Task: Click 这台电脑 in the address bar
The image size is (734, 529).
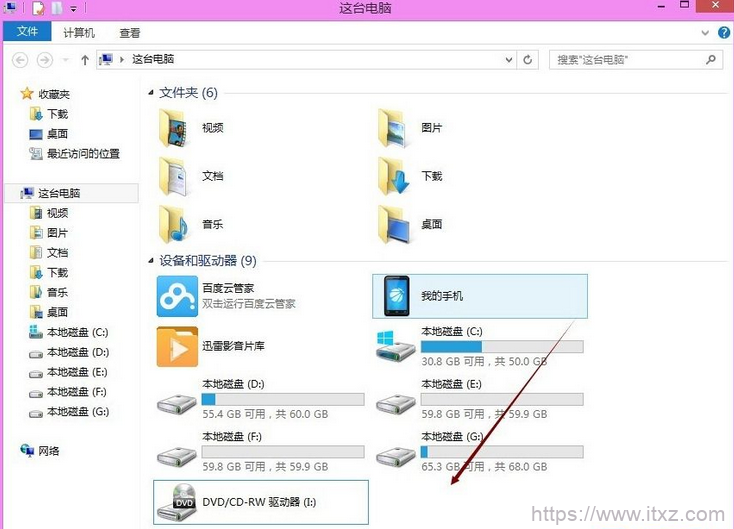Action: (x=153, y=59)
